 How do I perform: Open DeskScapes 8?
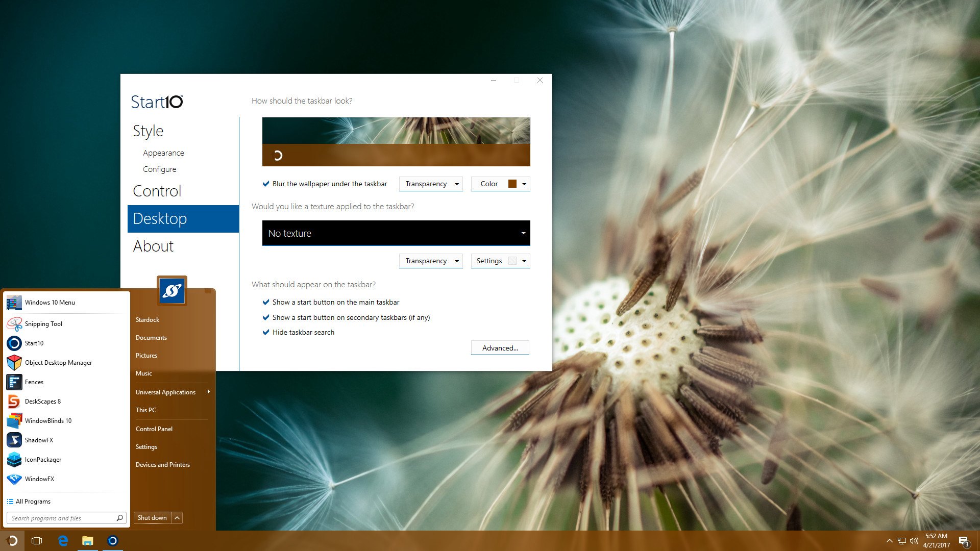43,401
